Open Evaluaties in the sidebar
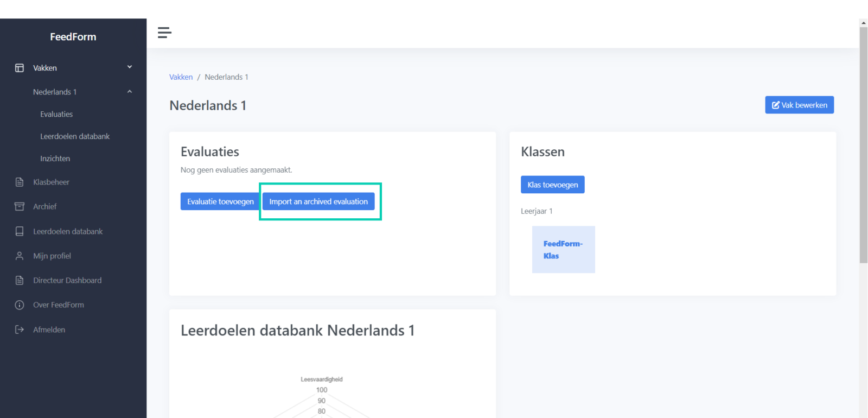This screenshot has width=868, height=418. [56, 114]
